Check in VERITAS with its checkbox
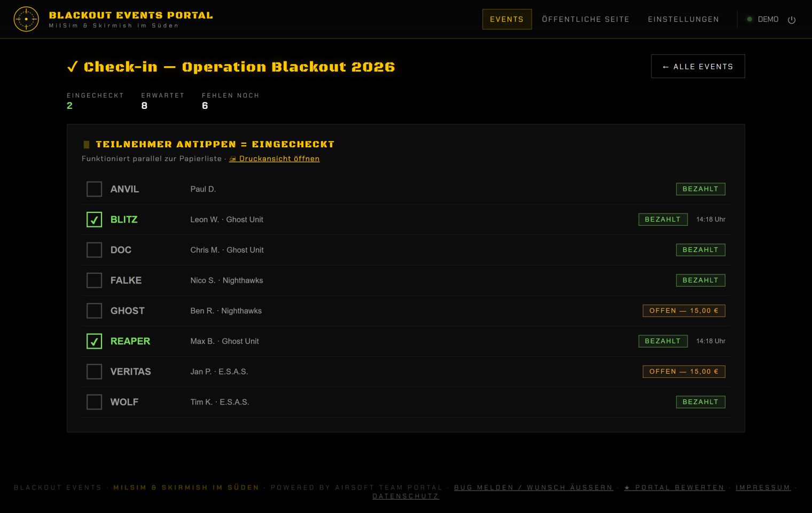This screenshot has width=812, height=513. (x=94, y=372)
